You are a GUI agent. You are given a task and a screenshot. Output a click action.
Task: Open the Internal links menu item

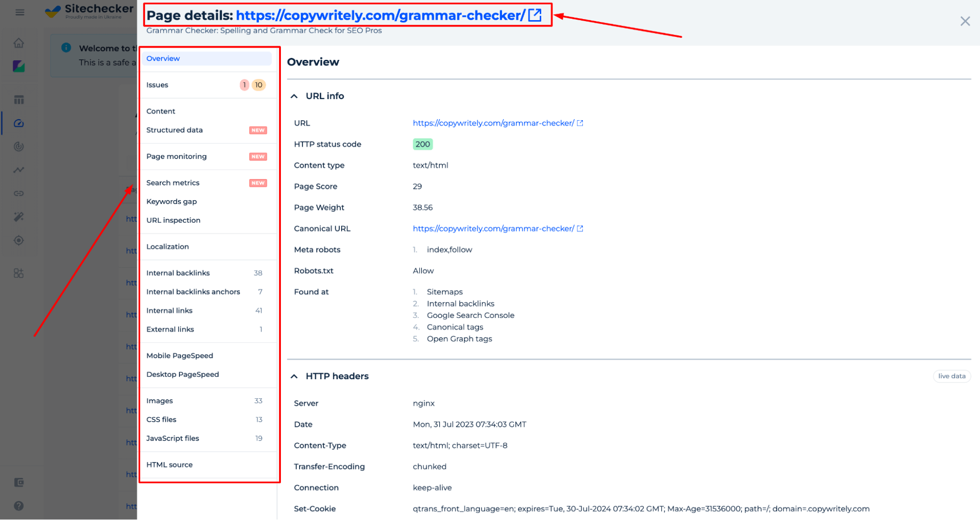pos(207,311)
